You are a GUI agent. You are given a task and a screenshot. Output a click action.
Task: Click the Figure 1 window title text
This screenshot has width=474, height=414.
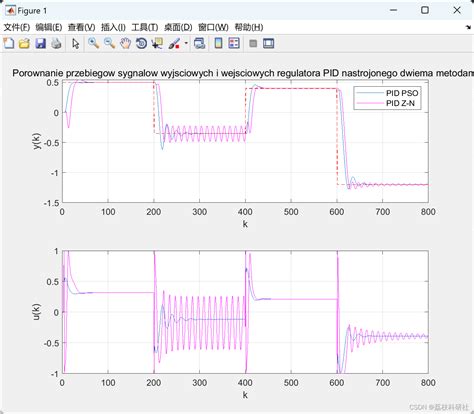(x=32, y=11)
